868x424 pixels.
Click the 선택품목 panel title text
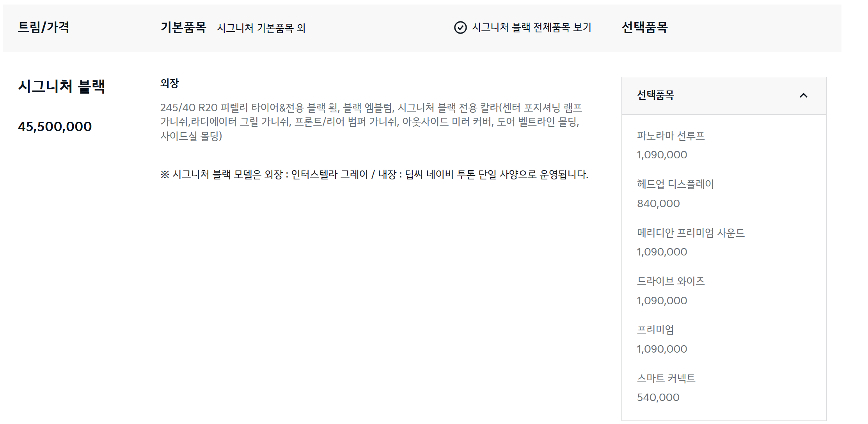[x=655, y=95]
